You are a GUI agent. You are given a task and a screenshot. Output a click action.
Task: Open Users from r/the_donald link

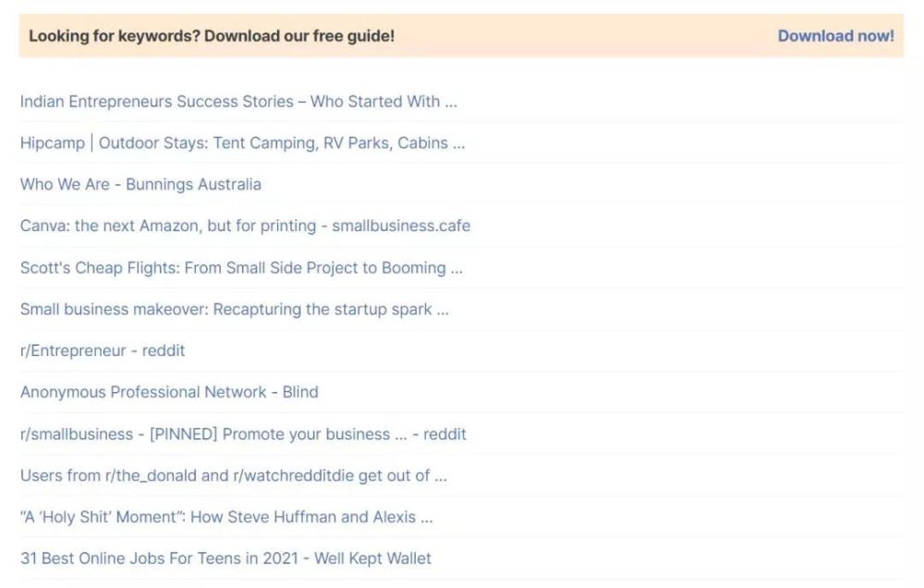pyautogui.click(x=233, y=476)
